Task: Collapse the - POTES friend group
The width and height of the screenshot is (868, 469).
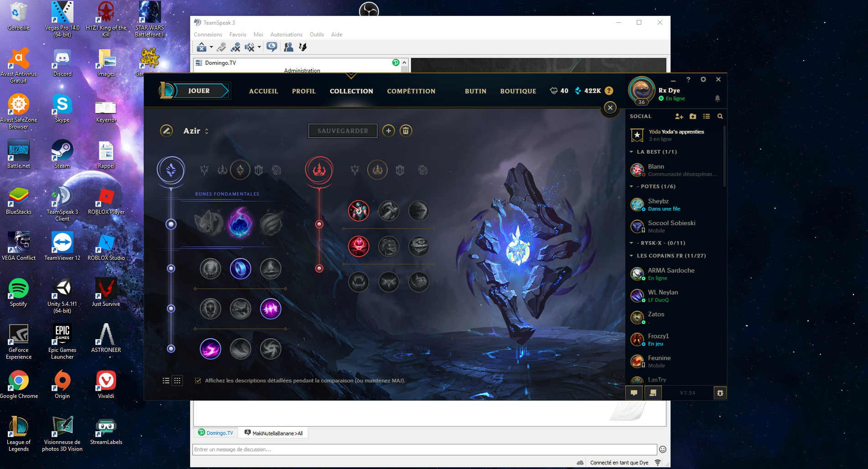Action: click(631, 186)
